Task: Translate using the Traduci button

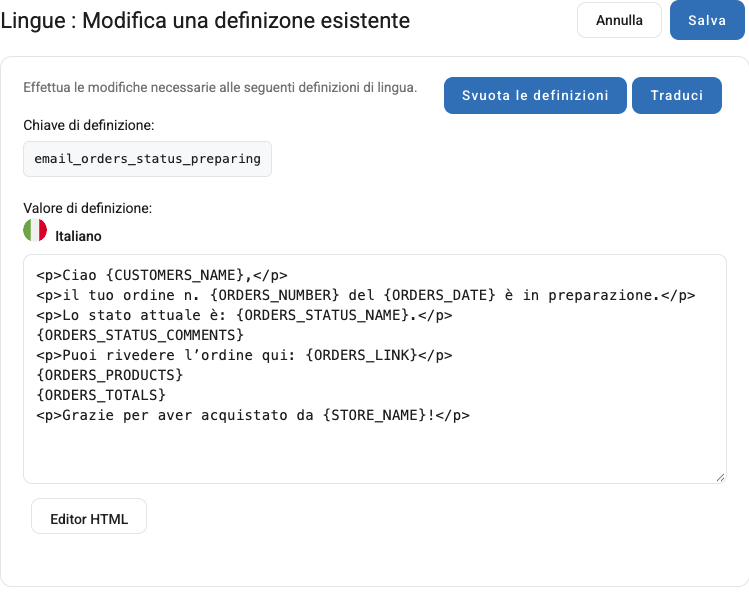Action: click(x=676, y=96)
